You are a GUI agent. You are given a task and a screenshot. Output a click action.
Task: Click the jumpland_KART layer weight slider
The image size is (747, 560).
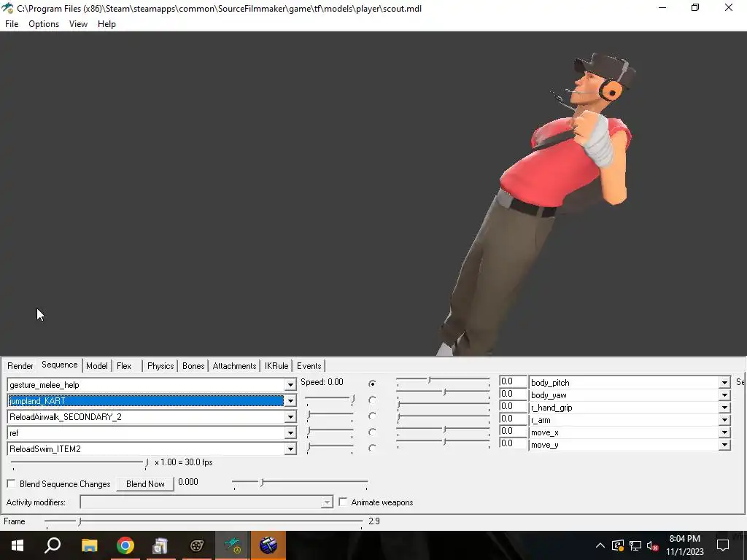pos(330,400)
